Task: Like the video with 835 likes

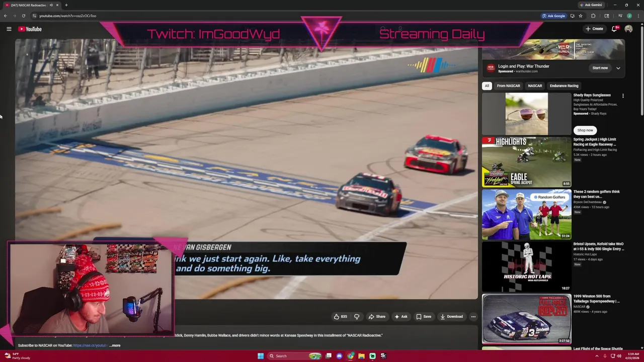Action: 341,317
